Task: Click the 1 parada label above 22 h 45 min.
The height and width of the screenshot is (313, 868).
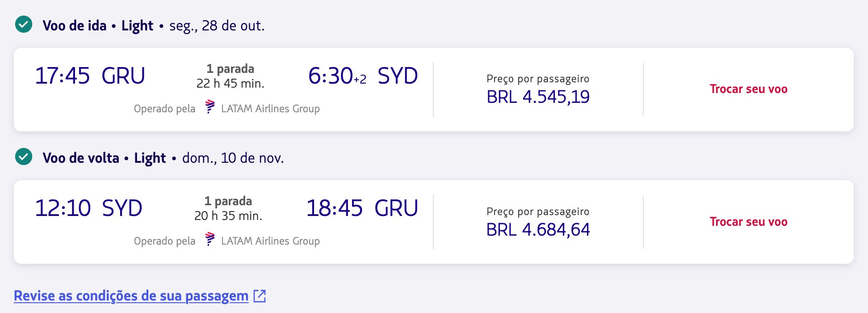Action: point(230,69)
